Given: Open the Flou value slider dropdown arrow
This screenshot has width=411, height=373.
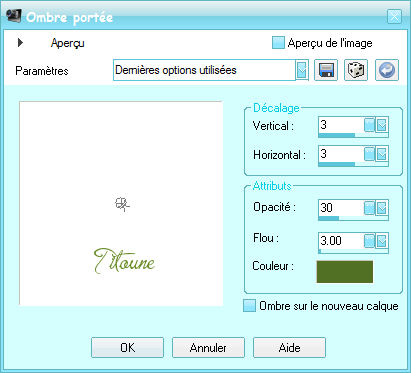Looking at the screenshot, I should (382, 240).
